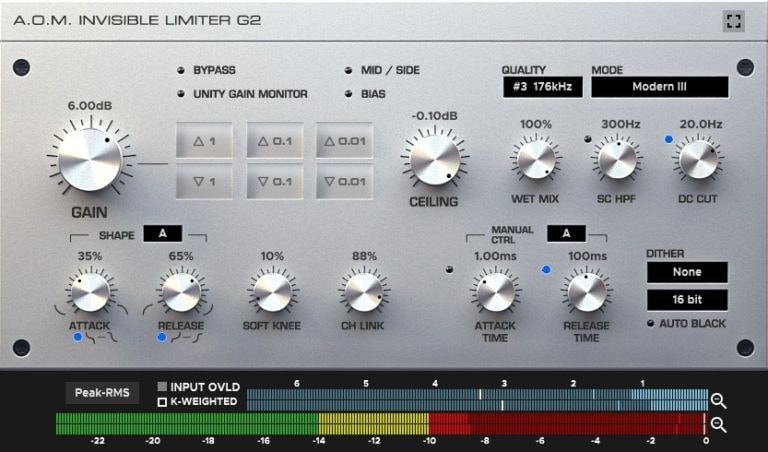Open the DITHER dropdown showing None

point(687,272)
